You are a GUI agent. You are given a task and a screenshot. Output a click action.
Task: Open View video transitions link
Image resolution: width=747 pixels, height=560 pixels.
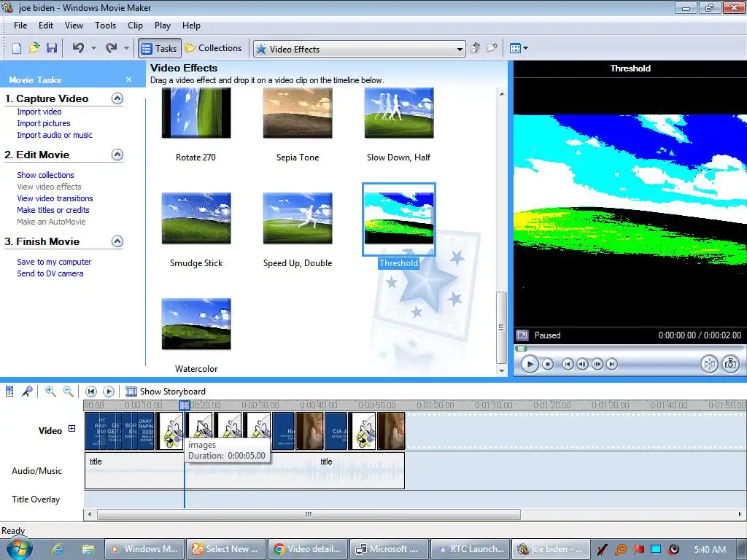coord(55,198)
